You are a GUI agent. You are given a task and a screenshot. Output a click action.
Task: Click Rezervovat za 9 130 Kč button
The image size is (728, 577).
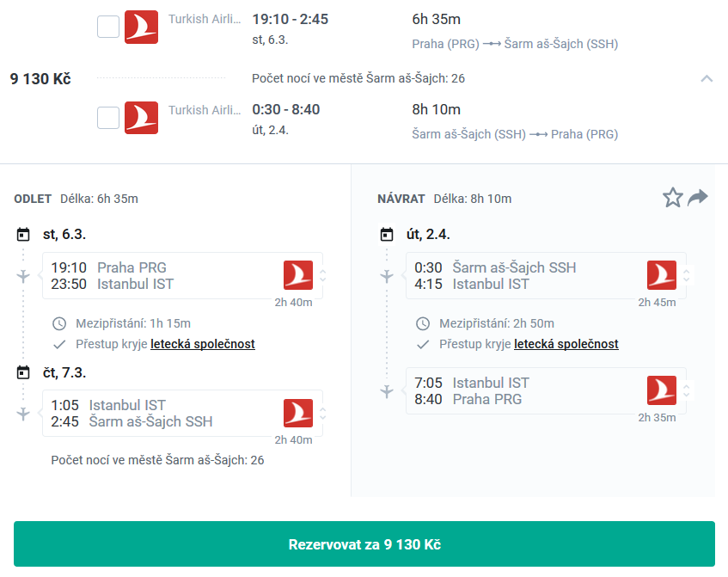[364, 544]
